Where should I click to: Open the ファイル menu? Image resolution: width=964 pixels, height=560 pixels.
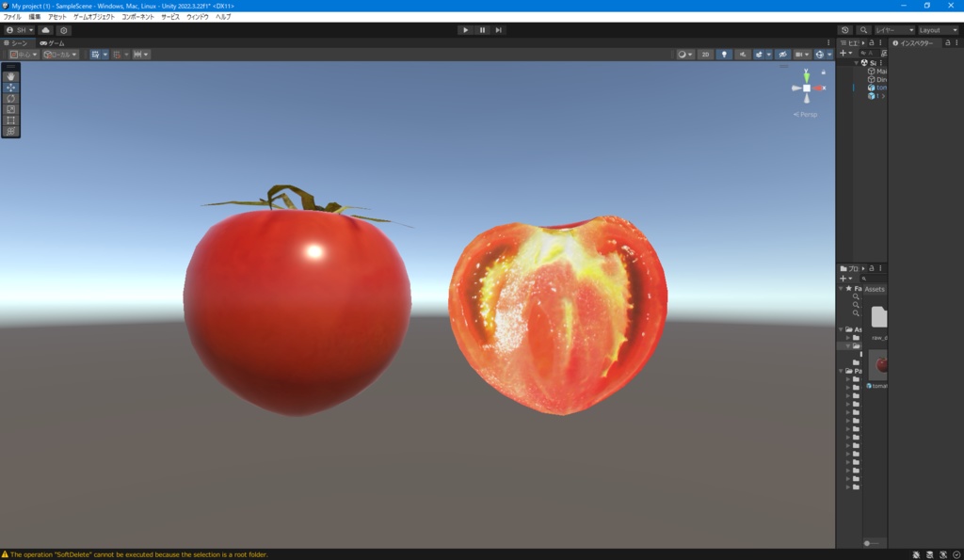[12, 17]
